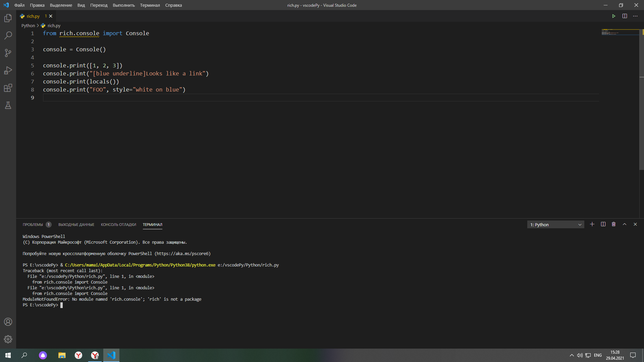Image resolution: width=644 pixels, height=362 pixels.
Task: Split the terminal panel
Action: 603,224
